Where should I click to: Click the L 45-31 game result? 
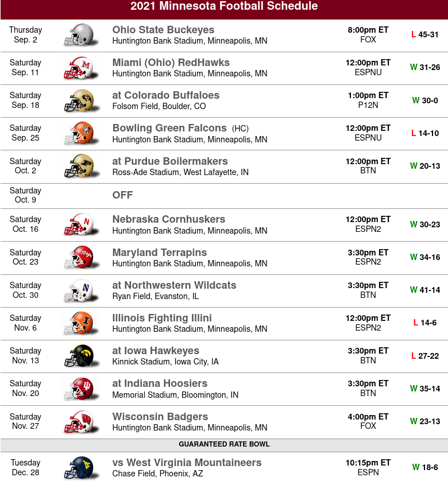[424, 34]
